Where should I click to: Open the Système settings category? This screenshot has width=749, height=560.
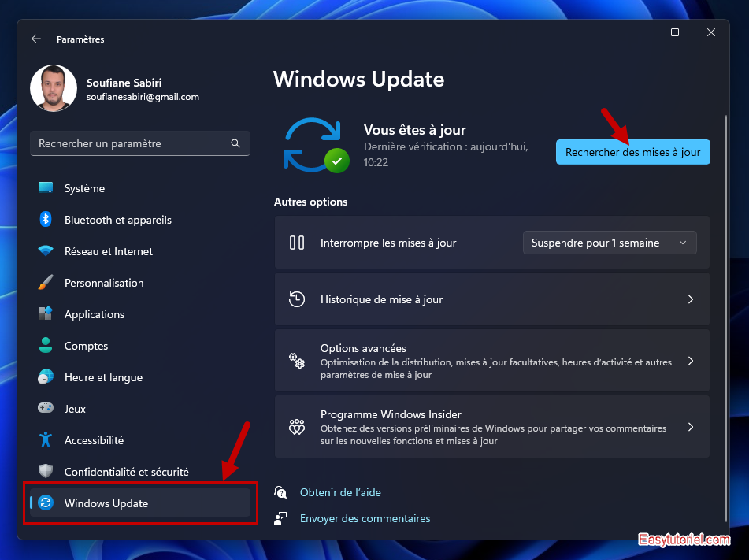coord(140,188)
